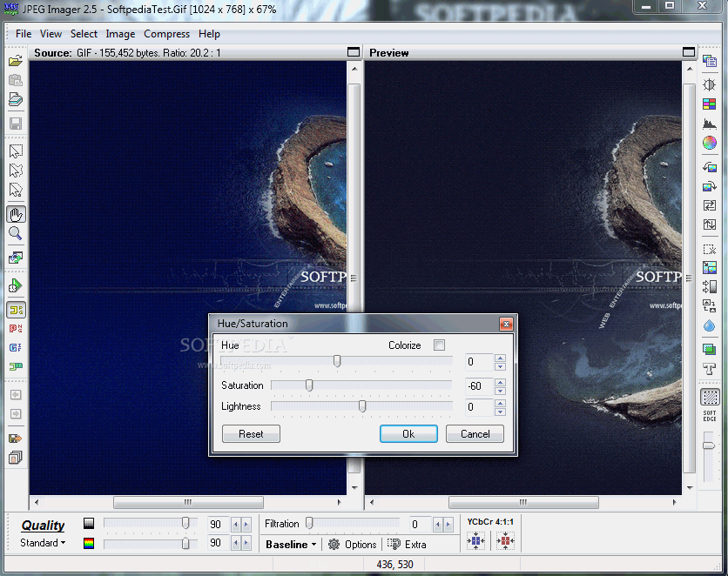Click the blur water drop icon
Viewport: 728px width, 576px height.
click(709, 325)
